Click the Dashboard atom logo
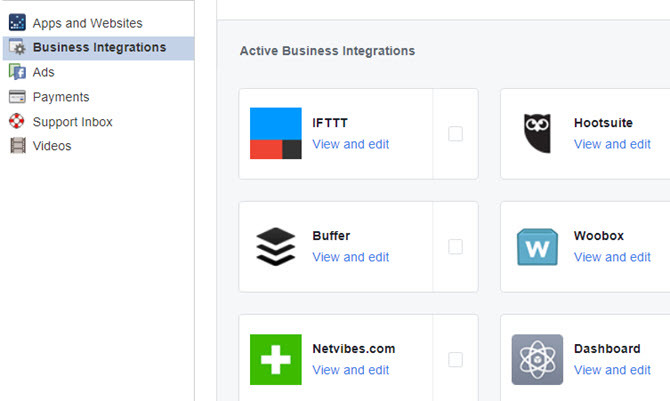Image resolution: width=670 pixels, height=401 pixels. point(537,360)
